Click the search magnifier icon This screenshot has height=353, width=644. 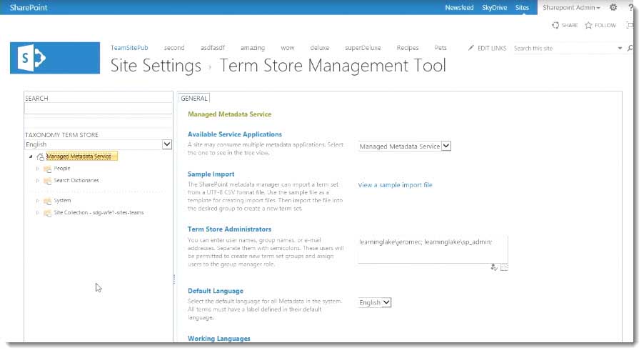tap(630, 48)
